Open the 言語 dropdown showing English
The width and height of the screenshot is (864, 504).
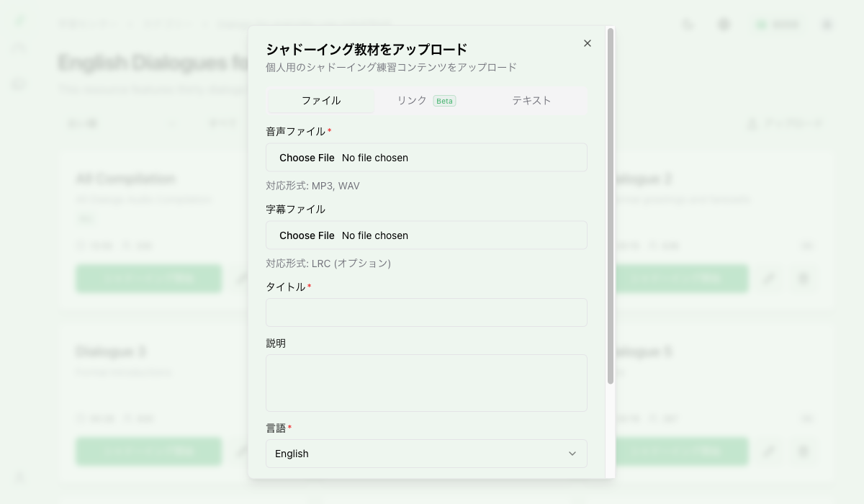[x=426, y=454]
